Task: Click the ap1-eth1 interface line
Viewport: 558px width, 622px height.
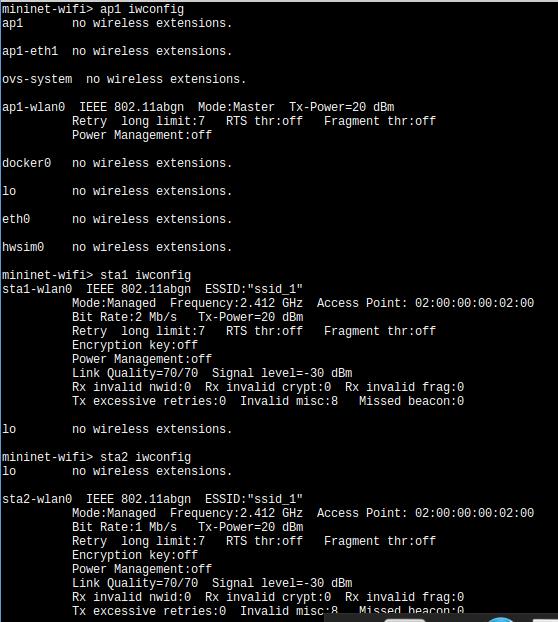Action: tap(117, 51)
